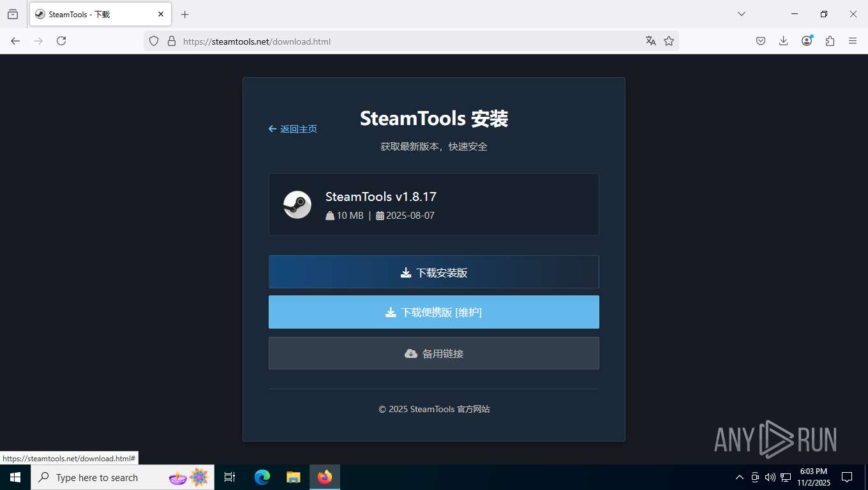Open Firefox downloads panel
Image resolution: width=868 pixels, height=490 pixels.
coord(784,41)
